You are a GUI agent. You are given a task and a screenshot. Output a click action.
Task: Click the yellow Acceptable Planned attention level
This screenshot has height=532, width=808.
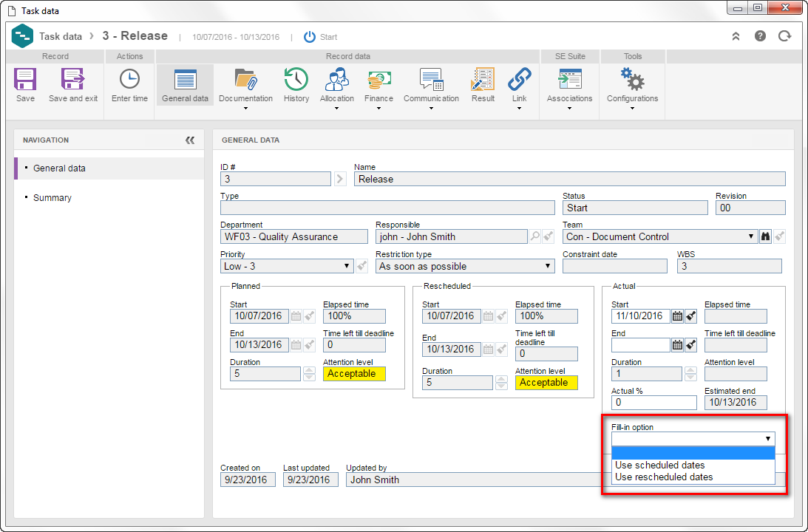tap(354, 374)
